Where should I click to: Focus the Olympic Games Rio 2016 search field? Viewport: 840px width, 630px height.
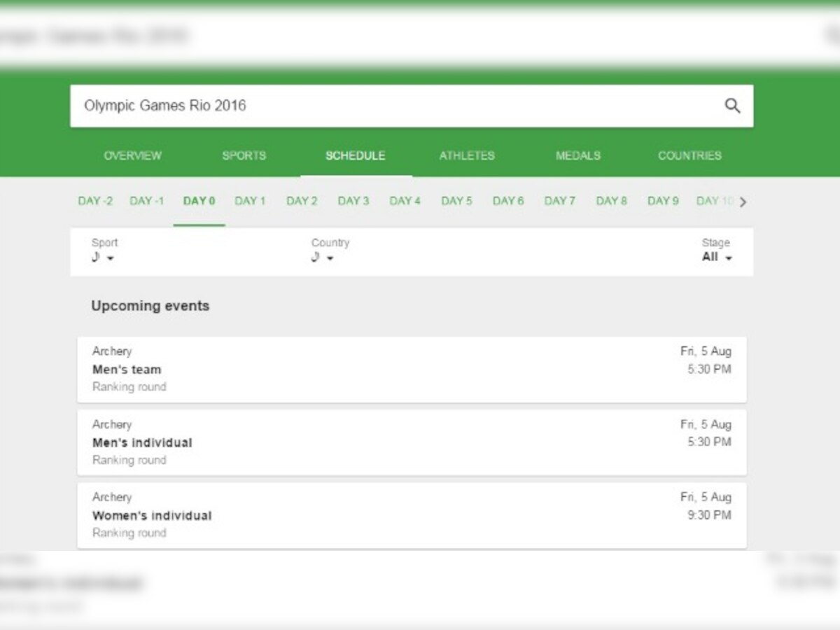click(x=412, y=106)
